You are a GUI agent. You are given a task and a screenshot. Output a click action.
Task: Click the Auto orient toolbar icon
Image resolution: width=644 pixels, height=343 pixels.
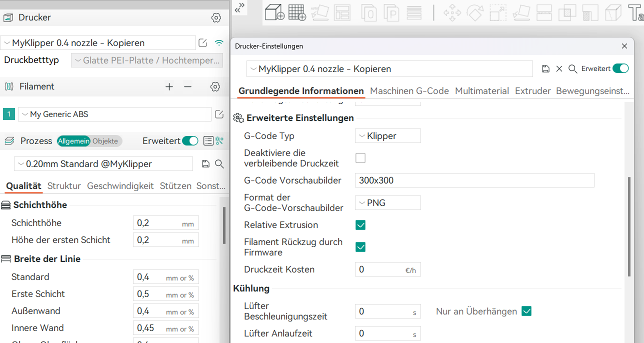320,12
